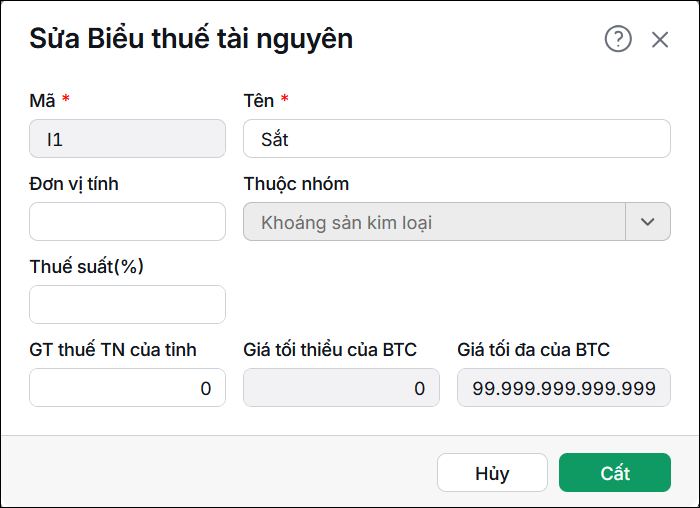Focus the Thuế suất(%) input box
The width and height of the screenshot is (700, 508).
pos(127,305)
